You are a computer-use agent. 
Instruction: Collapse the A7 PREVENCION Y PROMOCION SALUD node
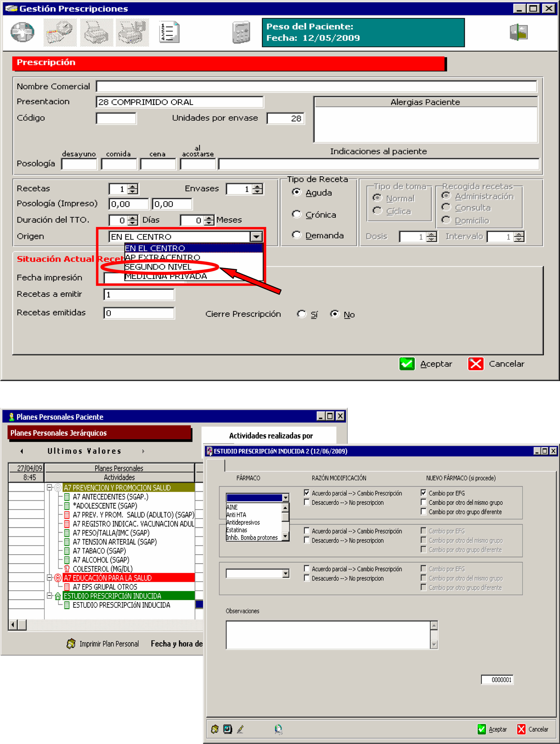50,487
